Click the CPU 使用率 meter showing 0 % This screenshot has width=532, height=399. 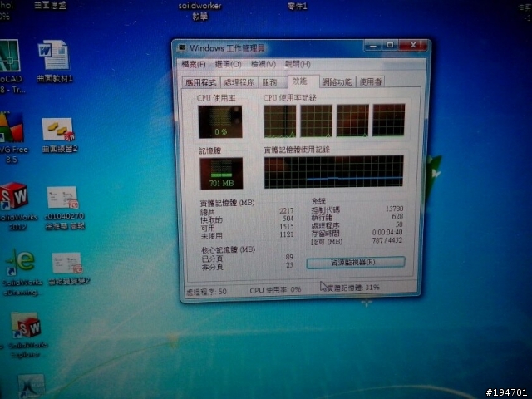tap(220, 121)
